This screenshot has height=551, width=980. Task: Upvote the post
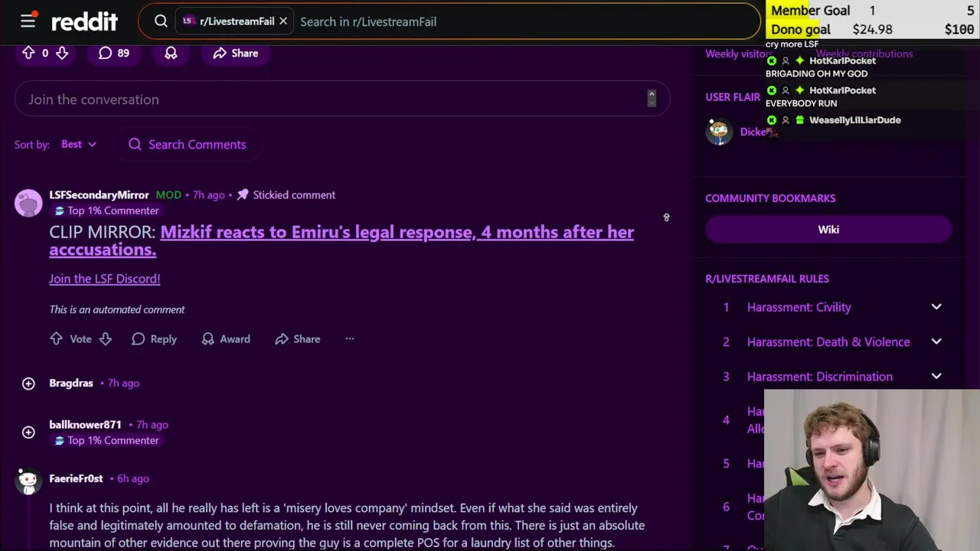click(28, 53)
